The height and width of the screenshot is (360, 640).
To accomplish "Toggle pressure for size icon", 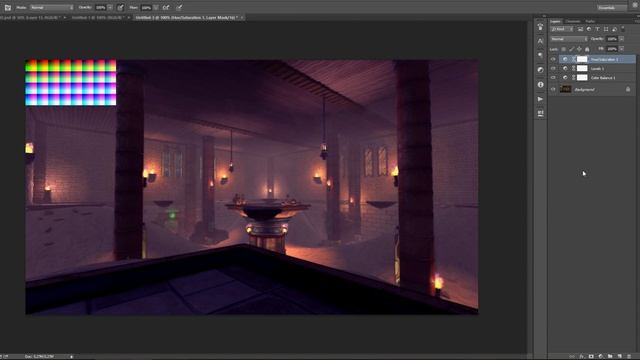I will (x=179, y=7).
